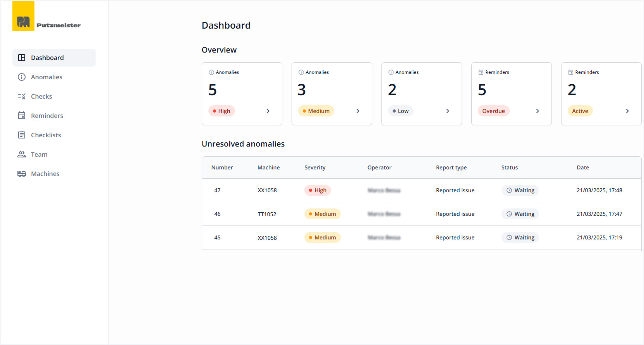Image resolution: width=644 pixels, height=345 pixels.
Task: Click the Reminders calendar icon in sidebar
Action: [22, 116]
